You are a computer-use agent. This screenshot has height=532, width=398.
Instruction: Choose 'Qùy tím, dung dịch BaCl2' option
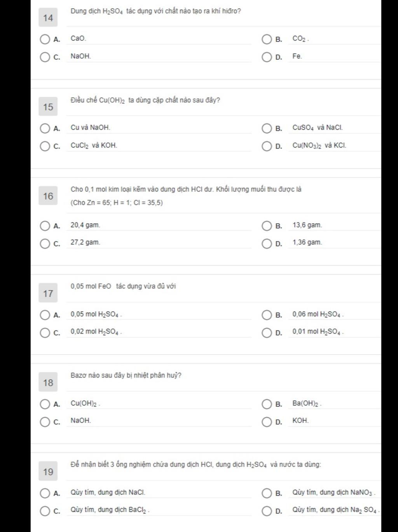click(x=45, y=511)
